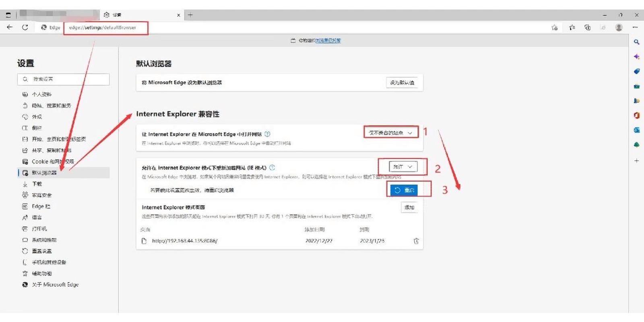This screenshot has width=644, height=322.
Task: Add this page to favorites star icon
Action: (x=555, y=27)
